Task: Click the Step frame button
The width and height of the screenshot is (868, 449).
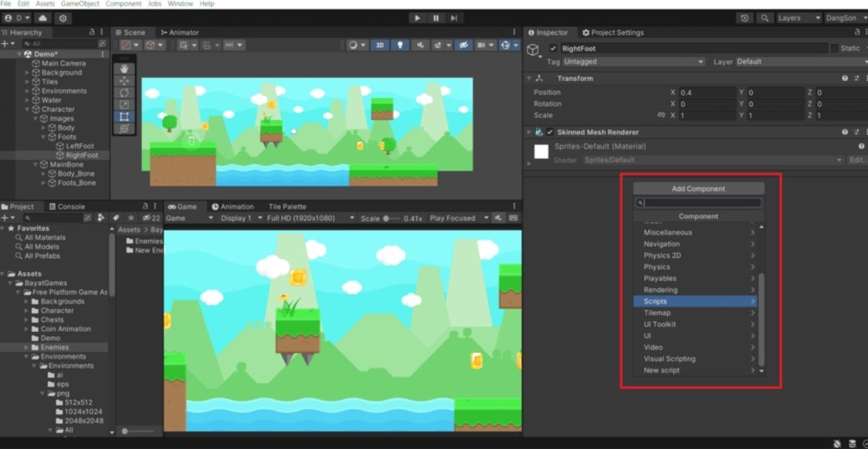Action: [454, 18]
